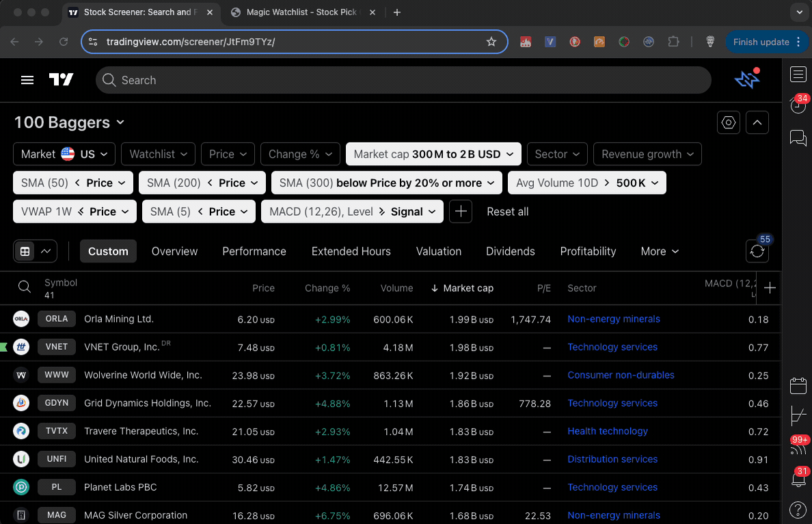The height and width of the screenshot is (524, 812).
Task: Open the symbol search magnifier in the table
Action: (x=24, y=287)
